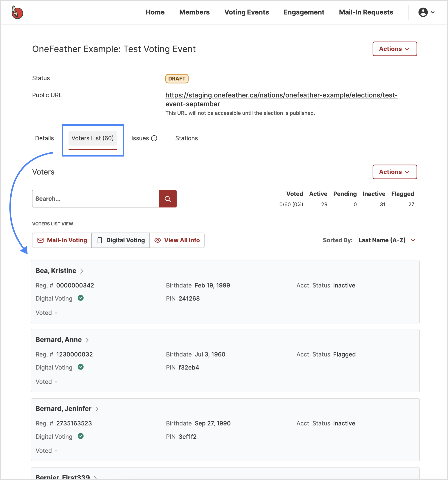The height and width of the screenshot is (480, 448).
Task: Switch to View All Info view
Action: [177, 240]
